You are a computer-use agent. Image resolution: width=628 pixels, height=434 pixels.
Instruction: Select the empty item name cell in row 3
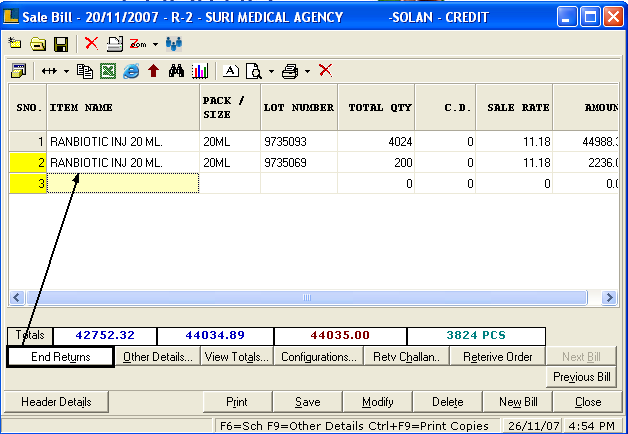click(123, 183)
